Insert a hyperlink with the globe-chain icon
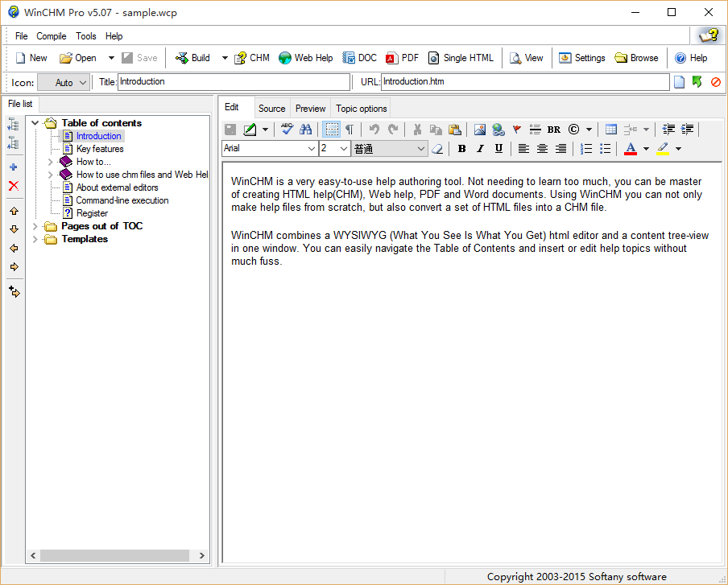Screen dimensions: 728x585 pos(498,130)
